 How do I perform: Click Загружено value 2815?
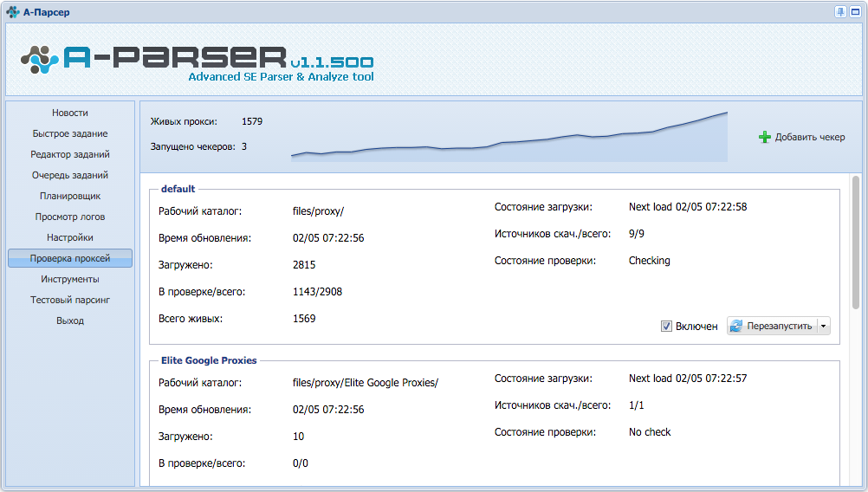click(x=304, y=265)
